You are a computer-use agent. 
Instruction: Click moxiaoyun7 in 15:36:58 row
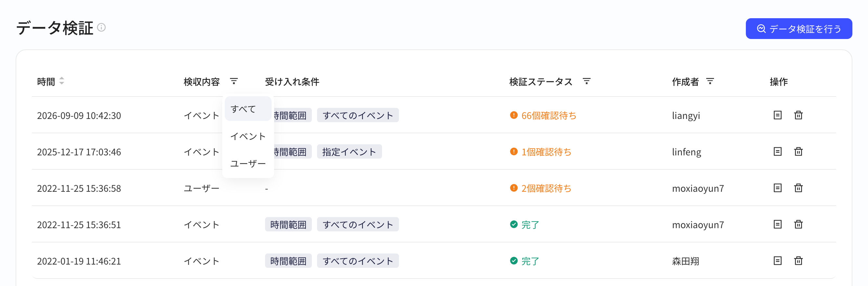[x=698, y=188]
